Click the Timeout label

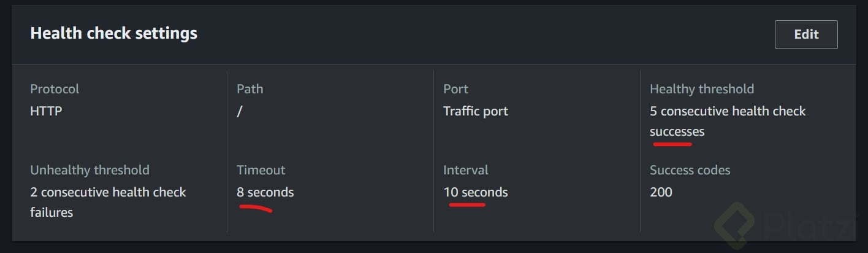click(261, 170)
